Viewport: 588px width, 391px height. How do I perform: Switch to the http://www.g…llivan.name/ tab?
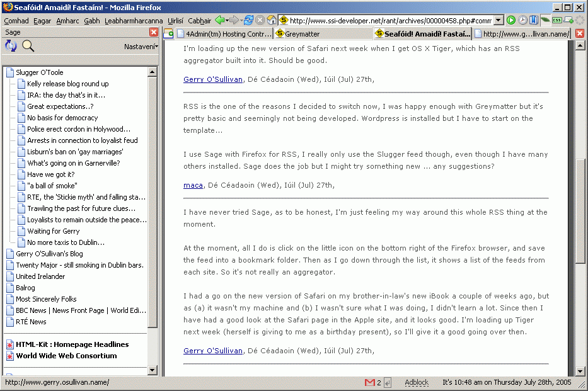click(x=522, y=34)
